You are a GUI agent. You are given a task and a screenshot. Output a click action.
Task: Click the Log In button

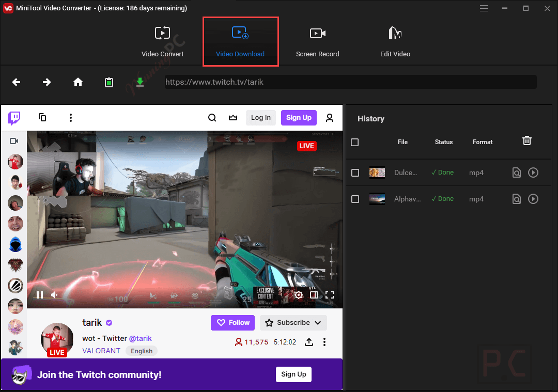261,118
